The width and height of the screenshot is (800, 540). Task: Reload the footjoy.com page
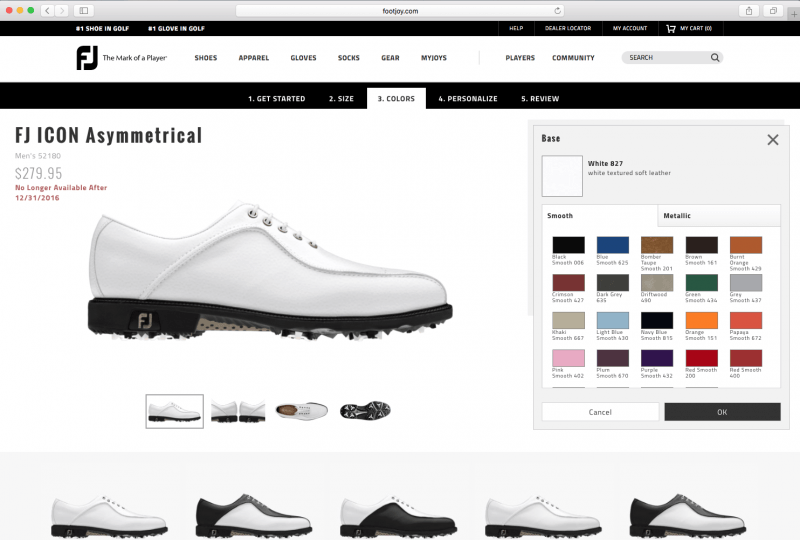coord(558,11)
